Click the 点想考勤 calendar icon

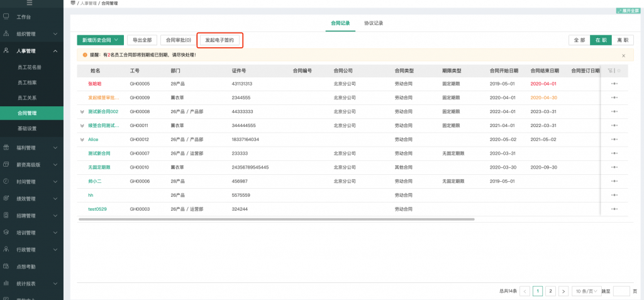(x=6, y=266)
